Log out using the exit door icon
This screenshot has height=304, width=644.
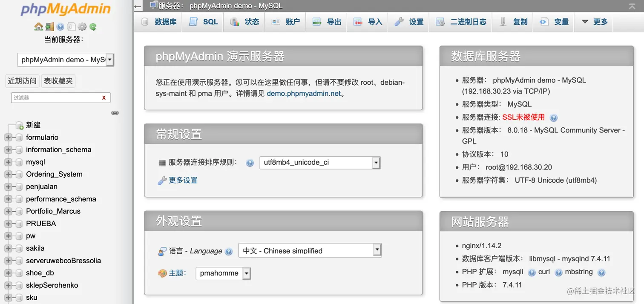(49, 26)
